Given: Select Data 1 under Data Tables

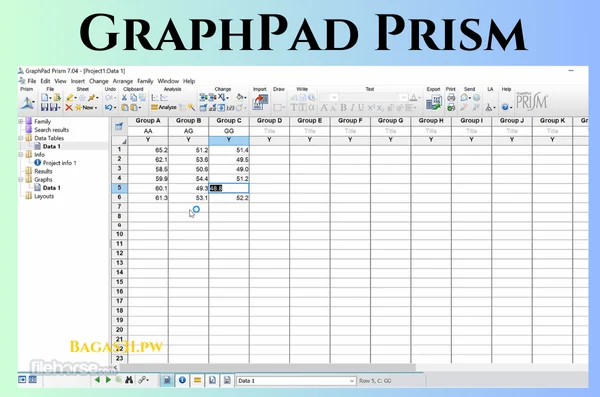Looking at the screenshot, I should (52, 146).
